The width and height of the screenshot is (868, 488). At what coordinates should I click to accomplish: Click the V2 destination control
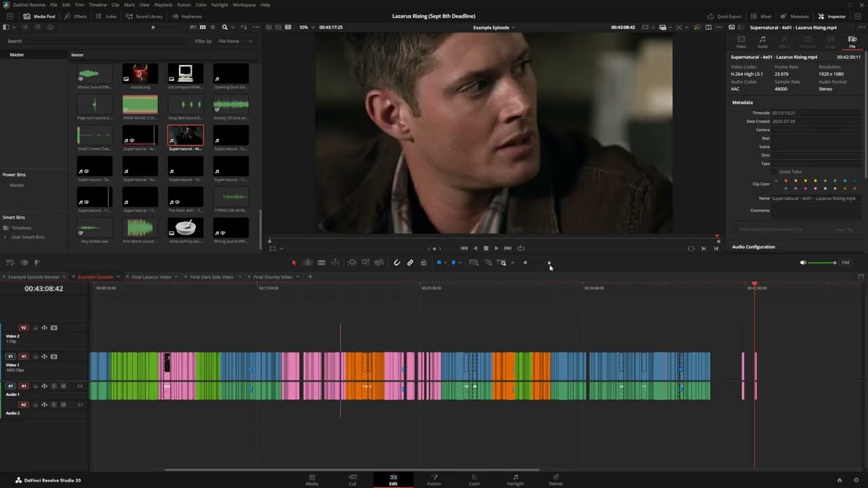click(24, 328)
